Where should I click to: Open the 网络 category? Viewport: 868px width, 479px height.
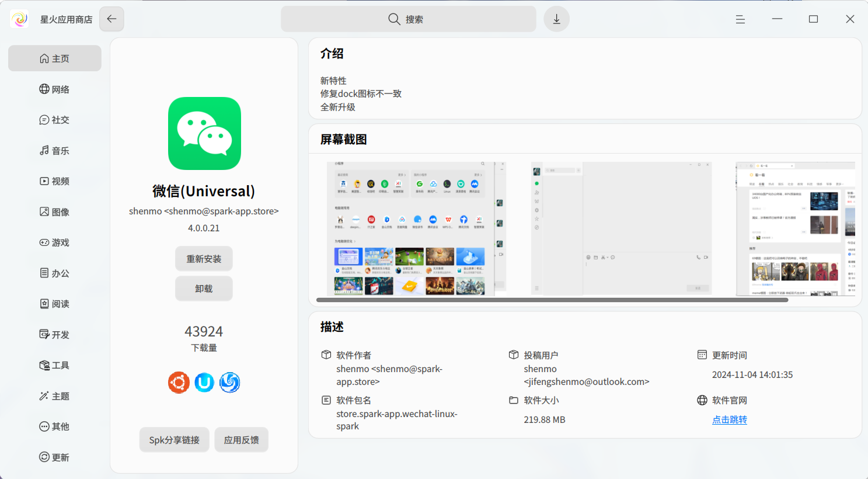(55, 89)
